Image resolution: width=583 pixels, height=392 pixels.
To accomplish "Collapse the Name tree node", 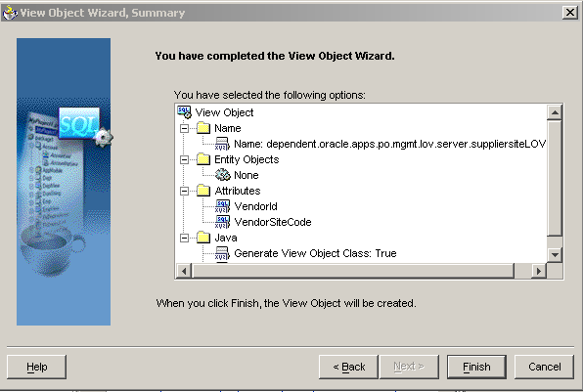I will point(184,129).
